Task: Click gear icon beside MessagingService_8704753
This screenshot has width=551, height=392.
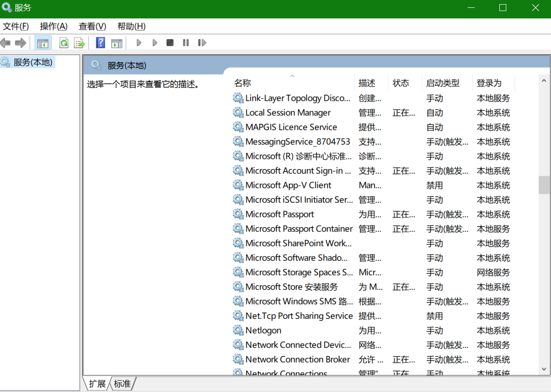Action: point(238,141)
